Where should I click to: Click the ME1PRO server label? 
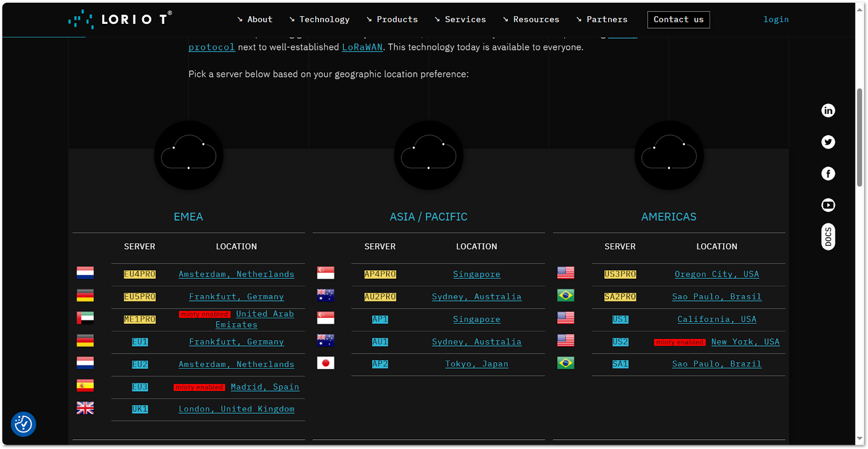tap(139, 319)
